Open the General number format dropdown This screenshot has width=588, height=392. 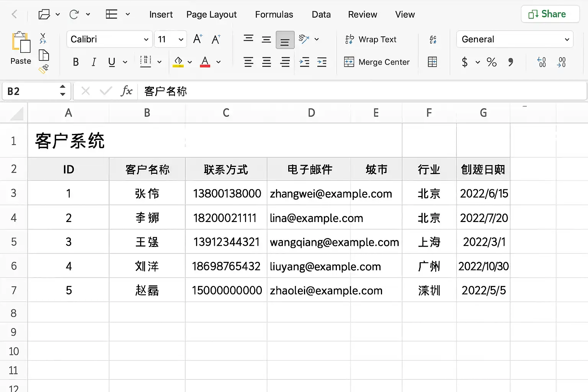click(x=514, y=39)
